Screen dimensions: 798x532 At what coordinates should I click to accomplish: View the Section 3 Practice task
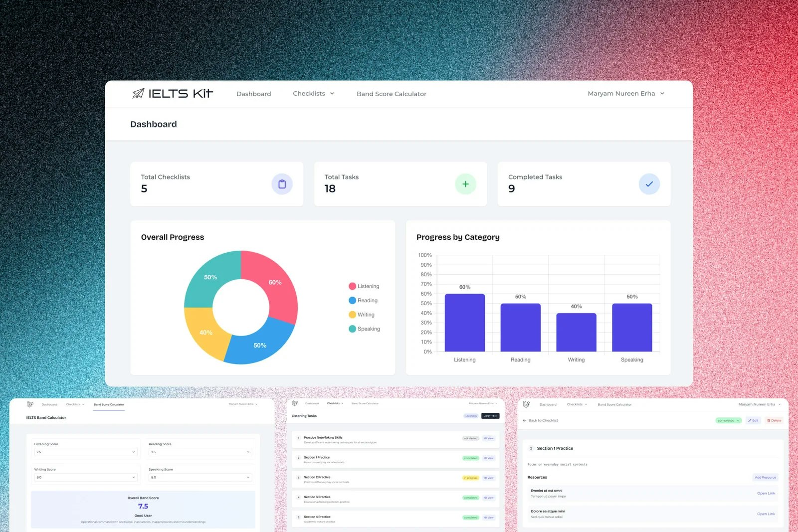pyautogui.click(x=489, y=498)
